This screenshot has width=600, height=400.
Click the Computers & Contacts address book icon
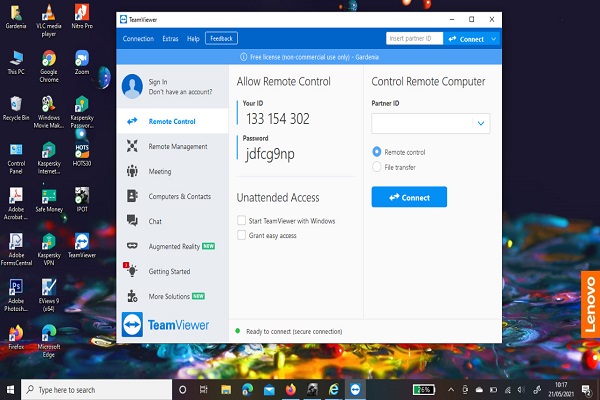pos(132,196)
